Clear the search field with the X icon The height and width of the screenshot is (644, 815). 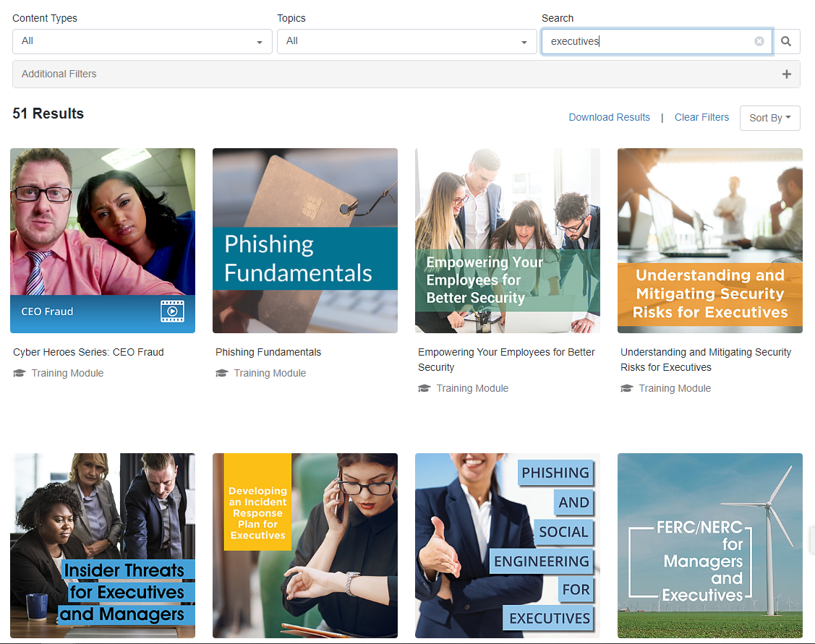pyautogui.click(x=759, y=41)
